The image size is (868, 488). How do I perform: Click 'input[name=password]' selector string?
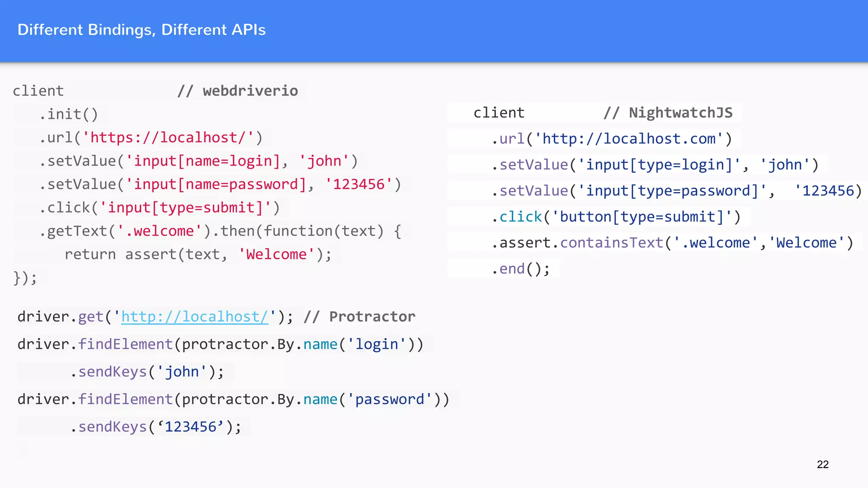tap(220, 184)
